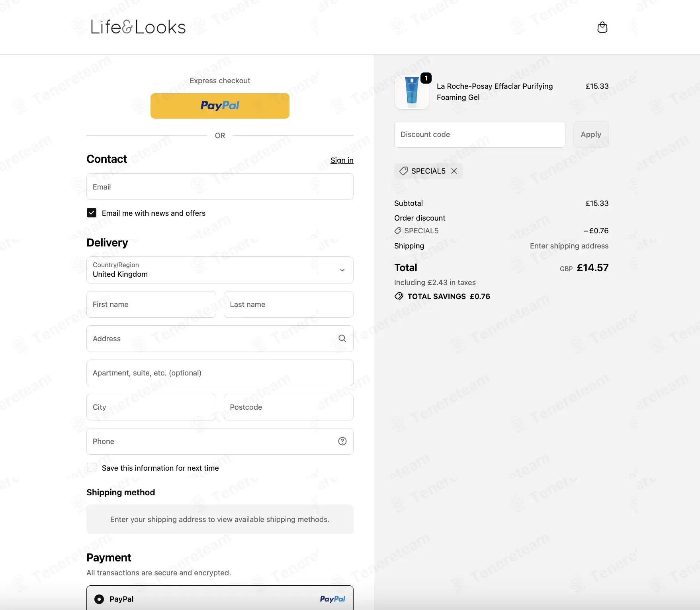This screenshot has width=700, height=610.
Task: Click the Last name field
Action: point(288,304)
